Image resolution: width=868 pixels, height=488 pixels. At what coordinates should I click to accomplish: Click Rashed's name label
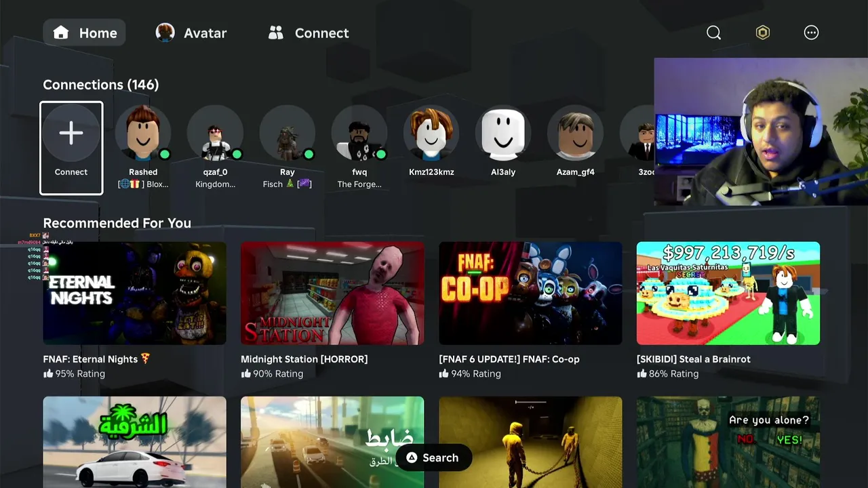pos(143,172)
